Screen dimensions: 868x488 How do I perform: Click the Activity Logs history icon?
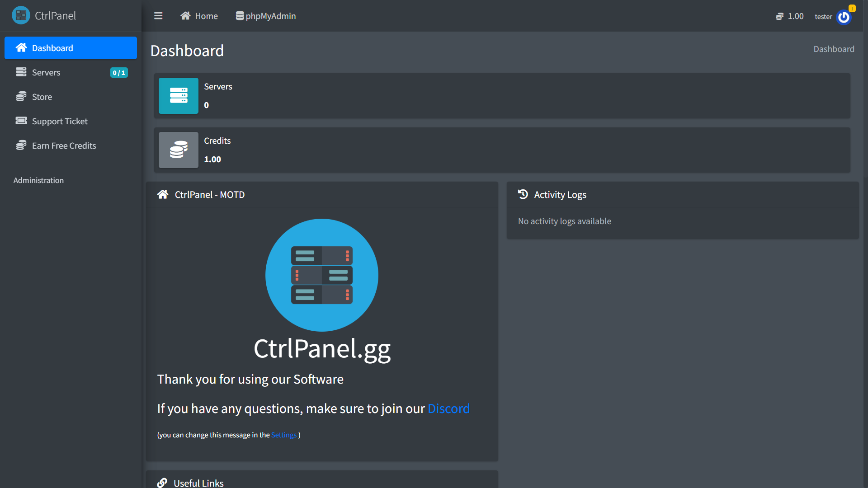pyautogui.click(x=523, y=194)
